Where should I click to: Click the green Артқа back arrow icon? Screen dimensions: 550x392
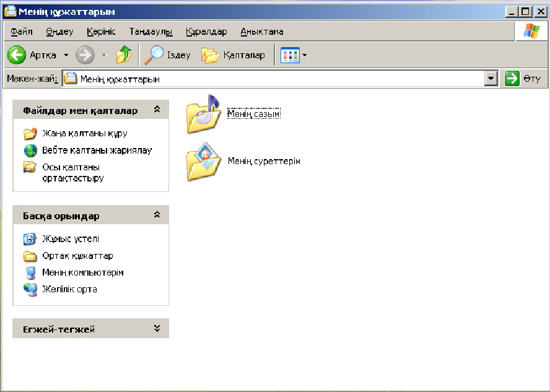pyautogui.click(x=17, y=55)
